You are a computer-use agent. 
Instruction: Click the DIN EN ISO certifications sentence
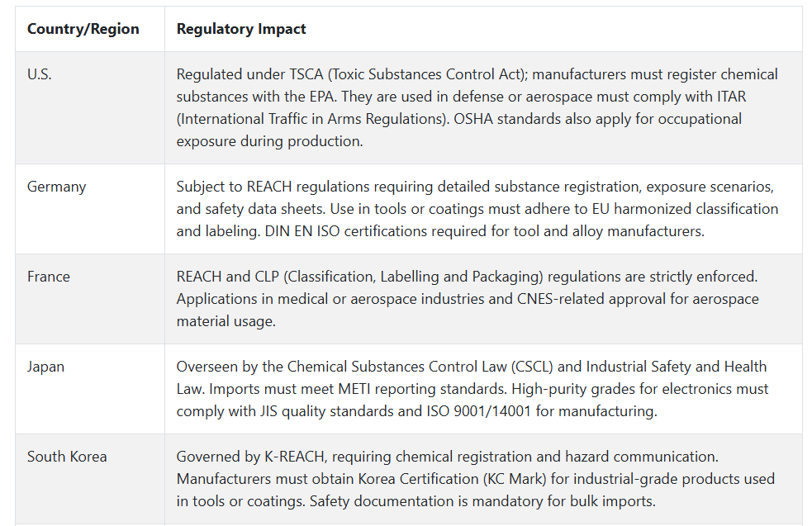[x=484, y=231]
